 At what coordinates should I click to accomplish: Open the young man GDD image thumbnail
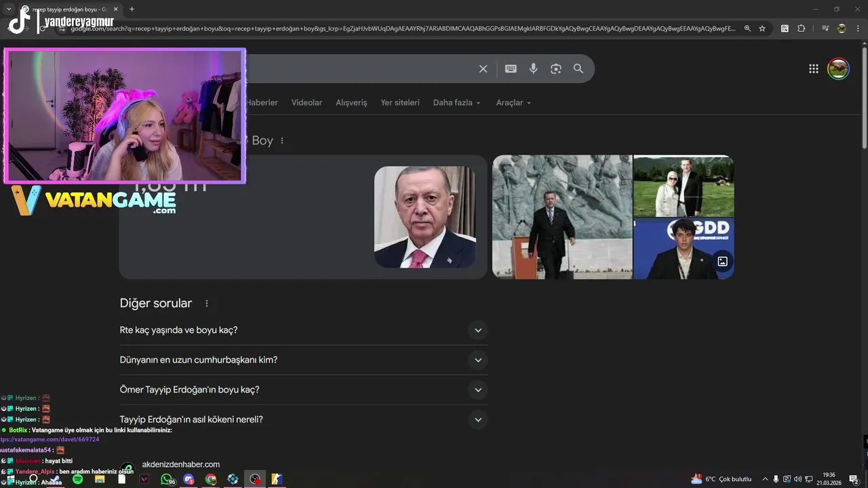684,249
